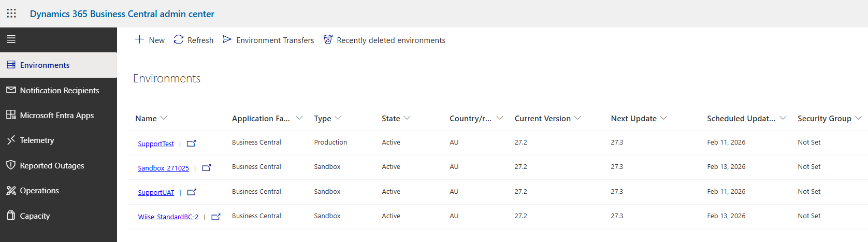
Task: Go to Notification Recipients page
Action: click(x=59, y=90)
